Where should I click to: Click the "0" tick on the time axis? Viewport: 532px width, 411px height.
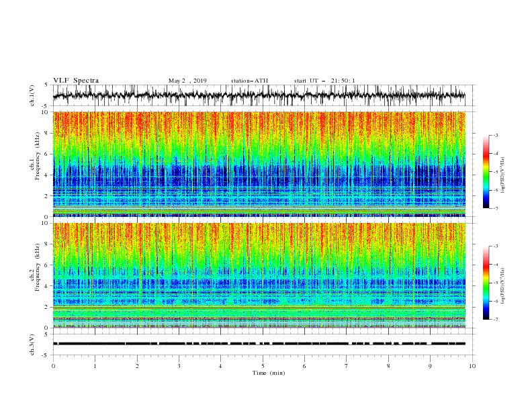(x=53, y=366)
